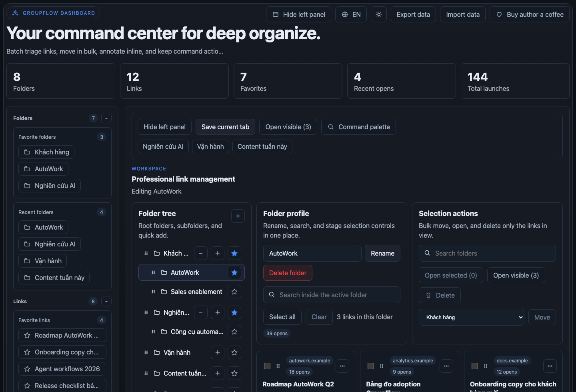Favorite the Content tuần folder star
The image size is (576, 392).
coord(234,373)
